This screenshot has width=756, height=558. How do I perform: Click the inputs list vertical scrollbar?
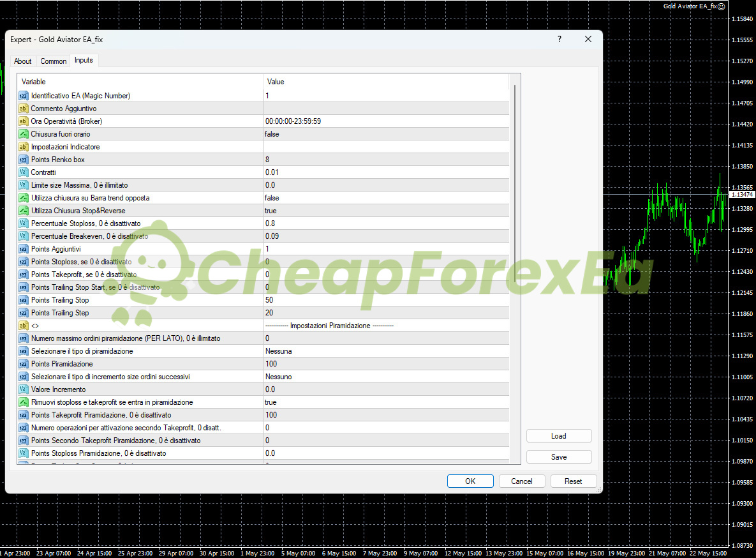pos(515,183)
